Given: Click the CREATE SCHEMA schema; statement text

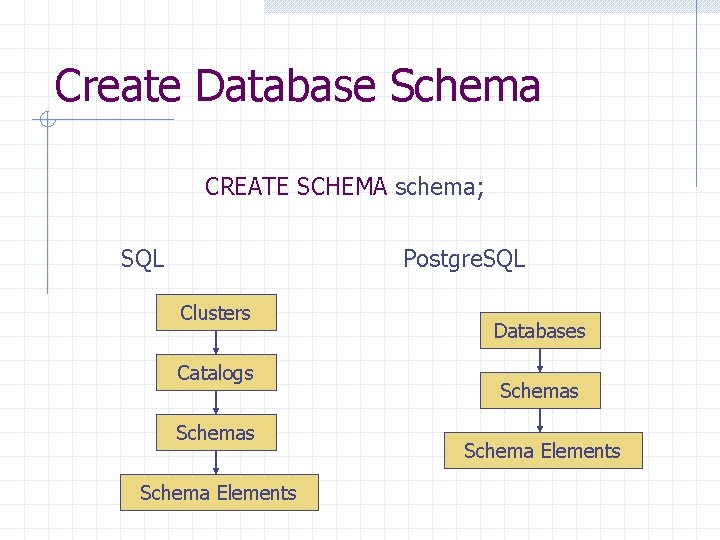Looking at the screenshot, I should point(344,187).
